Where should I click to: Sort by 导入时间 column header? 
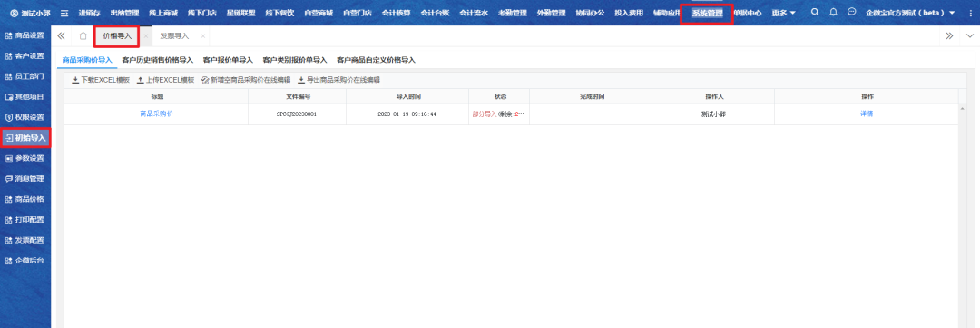407,96
